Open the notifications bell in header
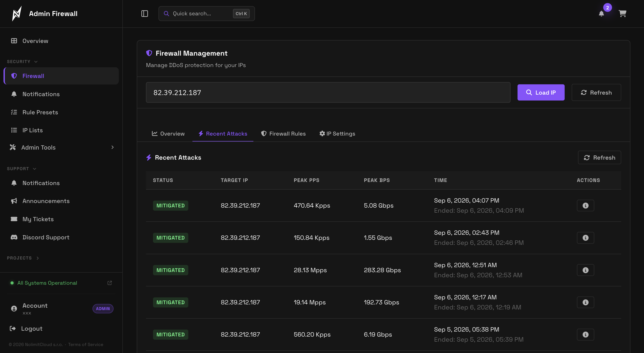Screen dimensions: 644x353 click(x=601, y=14)
